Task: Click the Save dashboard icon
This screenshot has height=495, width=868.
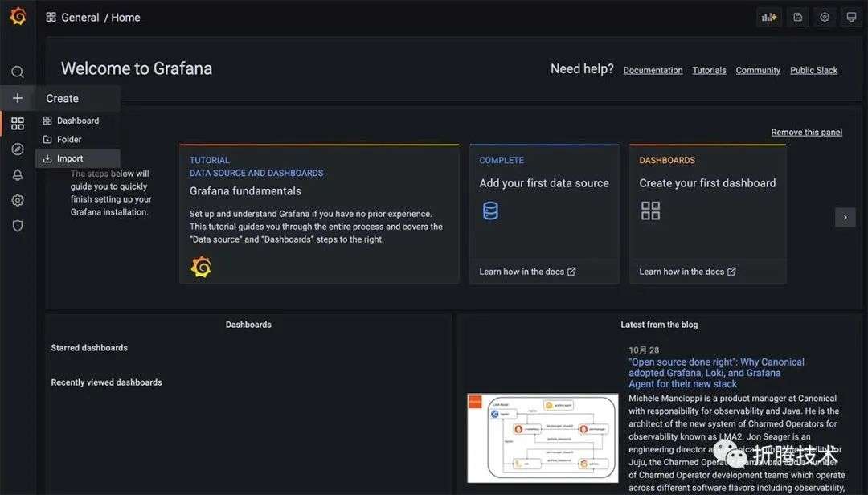Action: pyautogui.click(x=798, y=17)
